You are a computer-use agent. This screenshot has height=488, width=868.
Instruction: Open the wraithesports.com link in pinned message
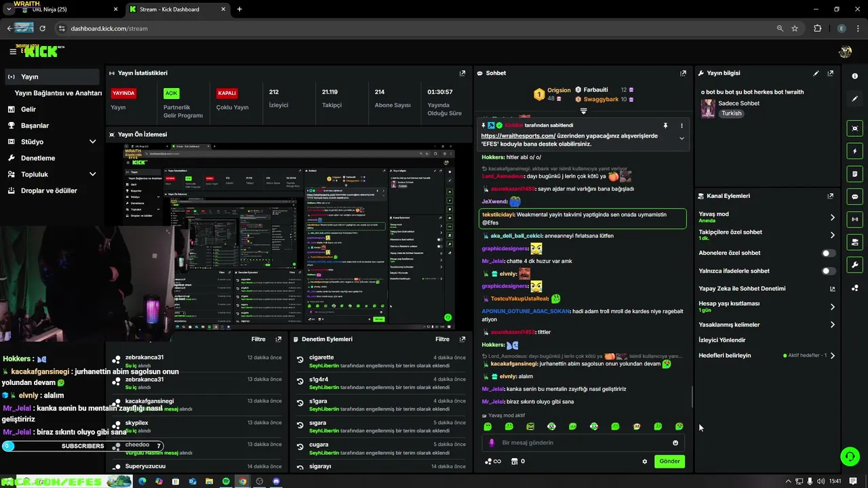point(518,136)
